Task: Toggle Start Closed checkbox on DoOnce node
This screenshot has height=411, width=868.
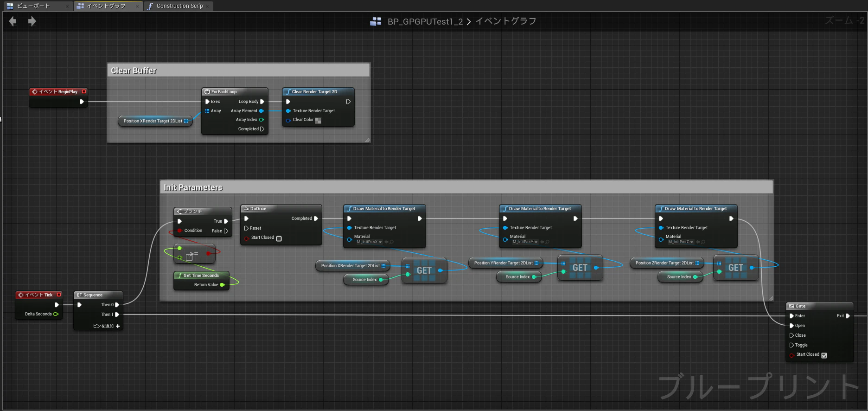Action: [279, 238]
